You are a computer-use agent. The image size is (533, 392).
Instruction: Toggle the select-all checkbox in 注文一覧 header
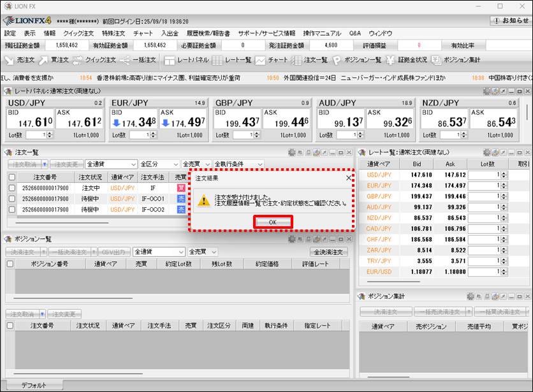11,177
